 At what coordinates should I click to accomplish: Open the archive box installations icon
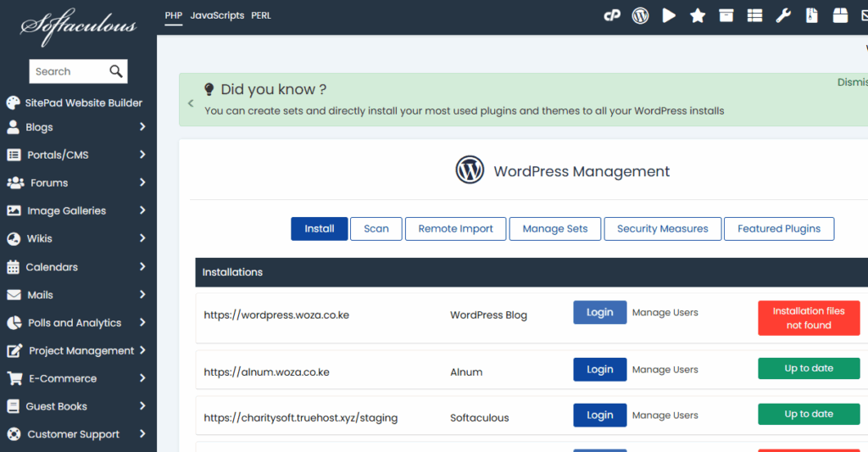click(726, 15)
